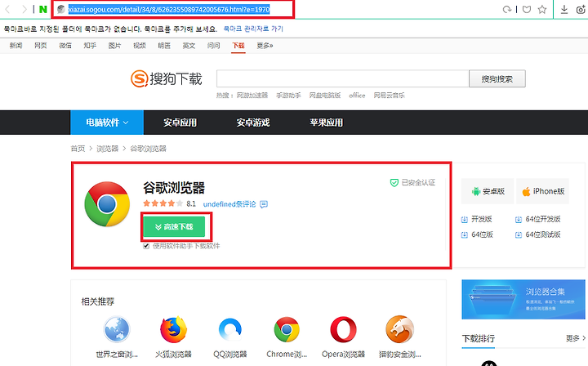Click hot search term 网易云音乐
Viewport: 588px width, 366px height.
[x=390, y=96]
